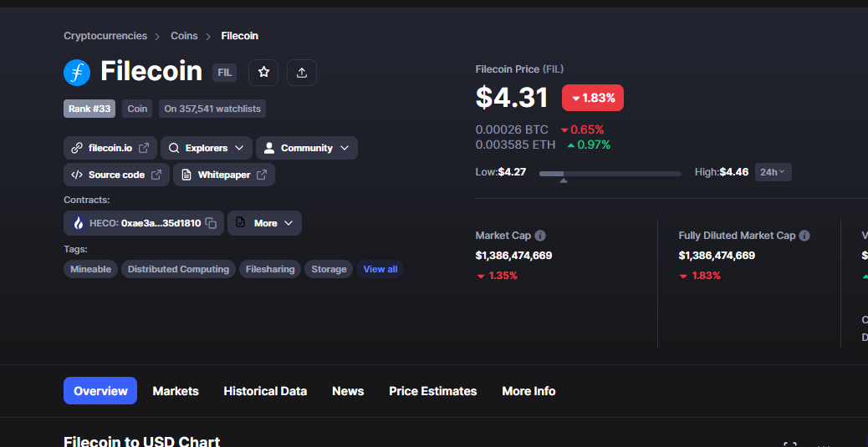This screenshot has width=868, height=447.
Task: Click the file icon in More contracts
Action: [240, 222]
